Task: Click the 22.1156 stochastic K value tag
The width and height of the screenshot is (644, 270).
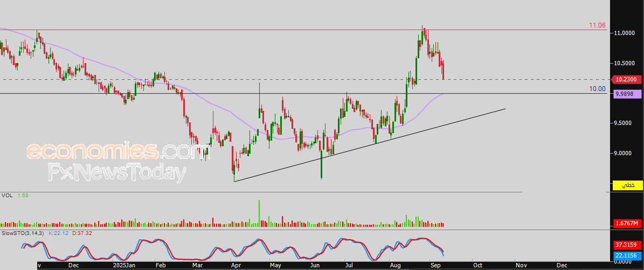Action: click(x=627, y=255)
